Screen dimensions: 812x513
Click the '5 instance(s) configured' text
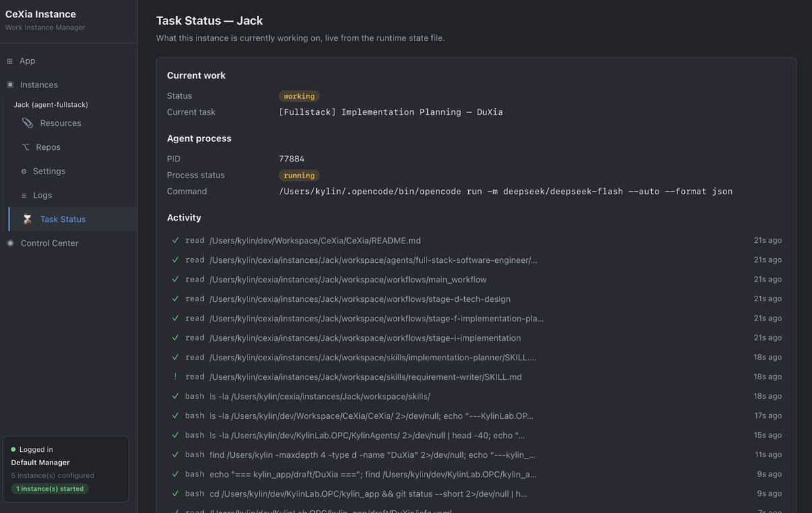click(52, 475)
